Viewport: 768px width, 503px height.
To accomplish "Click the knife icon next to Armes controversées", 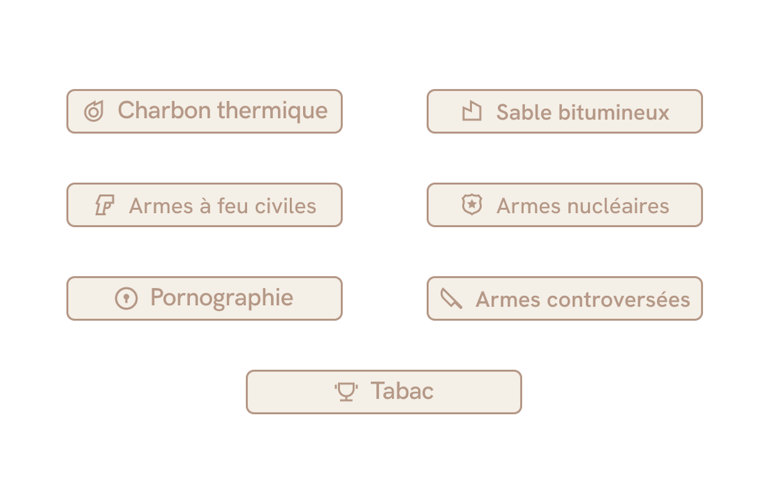I will tap(451, 298).
